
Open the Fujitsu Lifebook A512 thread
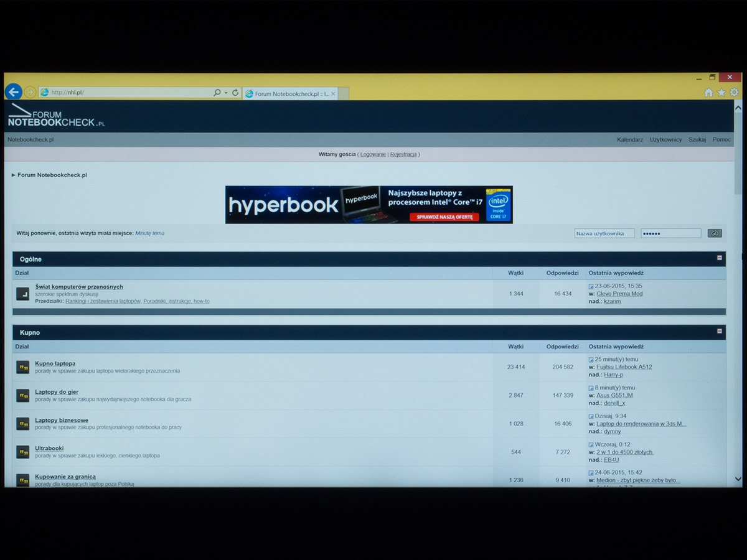pos(624,367)
